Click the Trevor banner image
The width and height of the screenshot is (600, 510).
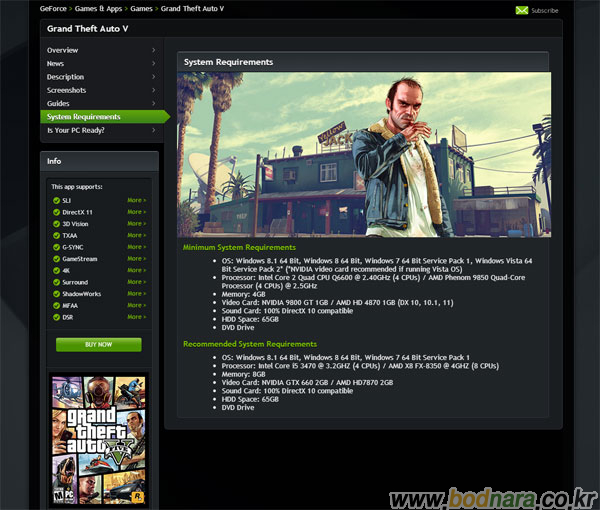[364, 155]
